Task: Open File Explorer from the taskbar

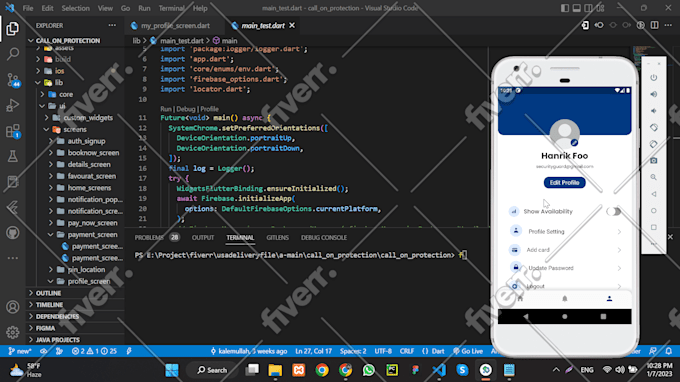Action: click(x=275, y=370)
